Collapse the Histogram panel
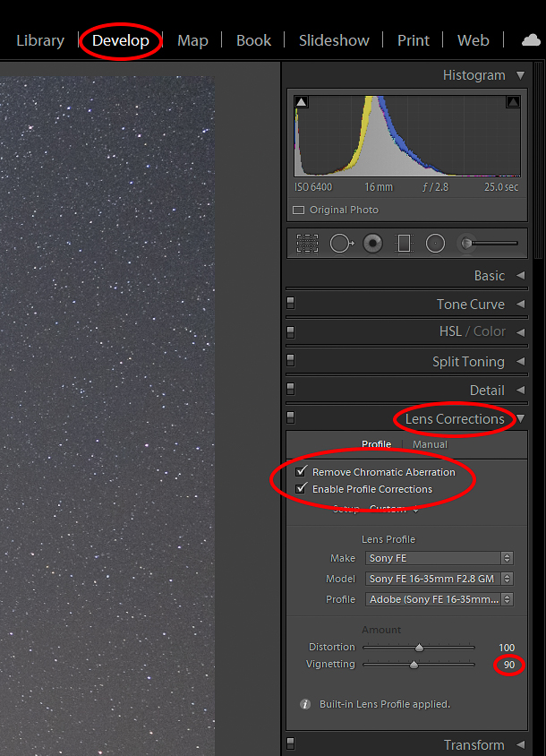Image resolution: width=546 pixels, height=756 pixels. coord(520,75)
